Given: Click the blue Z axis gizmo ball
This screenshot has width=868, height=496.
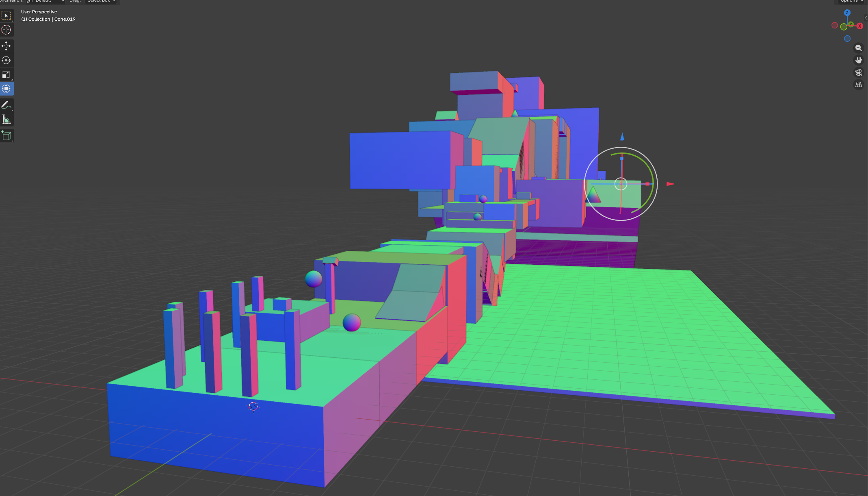Looking at the screenshot, I should [x=847, y=13].
